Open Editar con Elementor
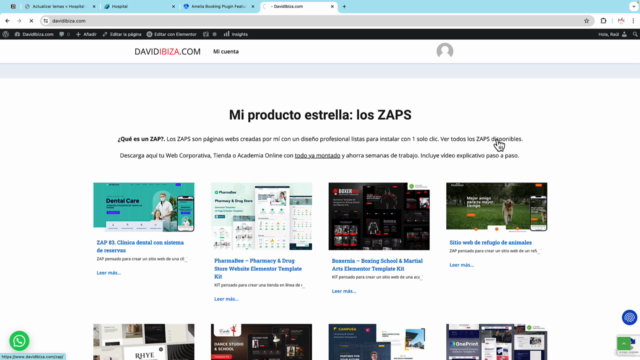Image resolution: width=640 pixels, height=360 pixels. (x=172, y=34)
